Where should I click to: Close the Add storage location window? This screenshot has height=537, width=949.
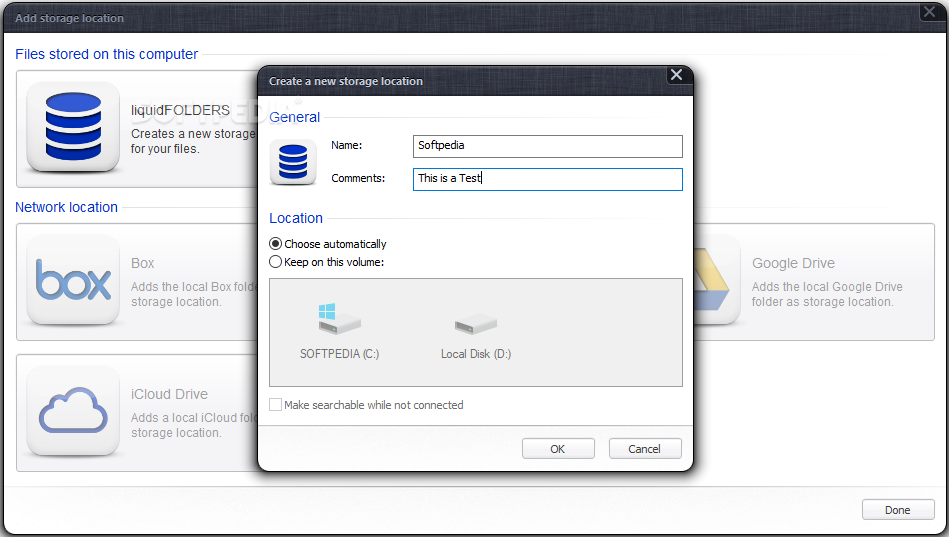[x=930, y=12]
